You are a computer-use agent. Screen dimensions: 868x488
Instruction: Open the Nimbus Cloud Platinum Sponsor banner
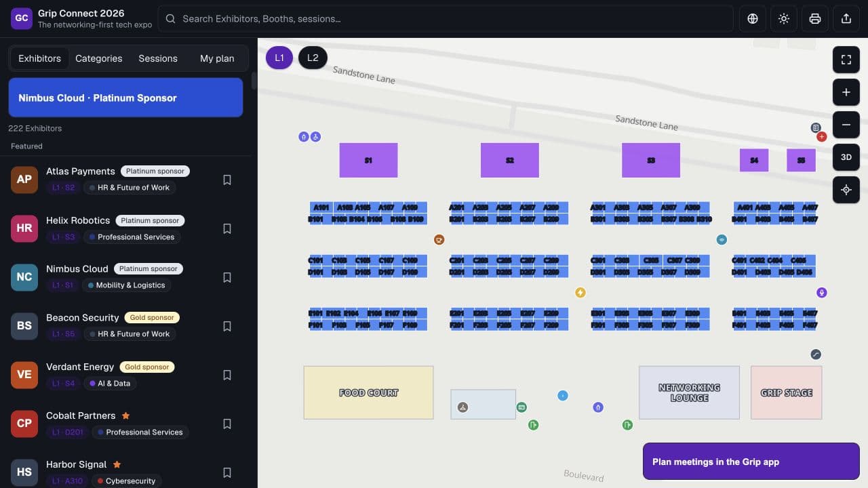(x=125, y=98)
